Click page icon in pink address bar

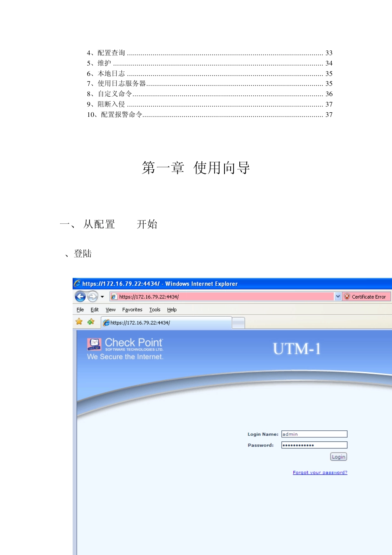pos(114,296)
